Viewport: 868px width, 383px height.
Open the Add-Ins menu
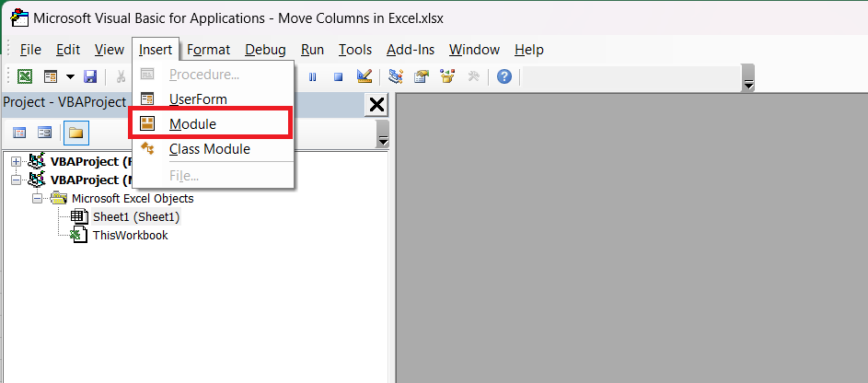(x=411, y=50)
